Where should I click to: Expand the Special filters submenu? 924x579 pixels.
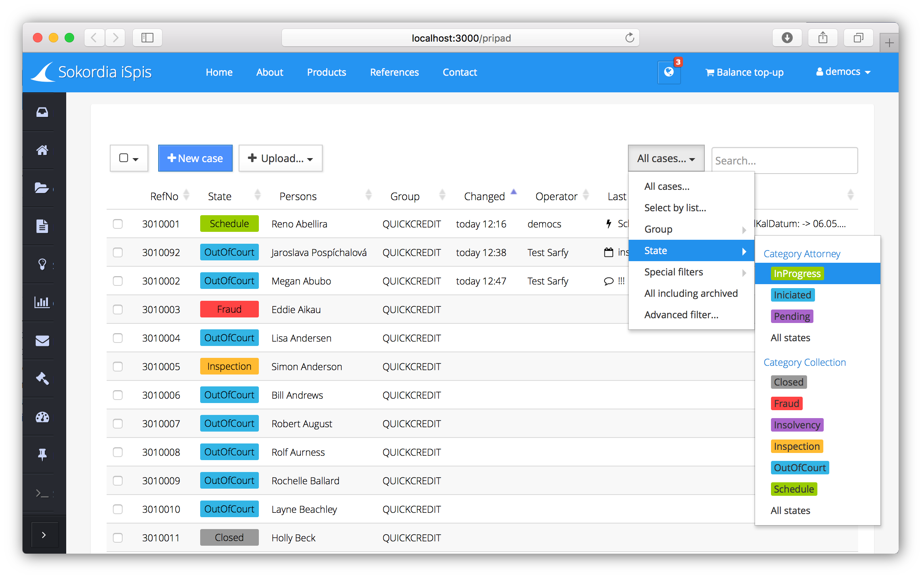[x=691, y=272]
